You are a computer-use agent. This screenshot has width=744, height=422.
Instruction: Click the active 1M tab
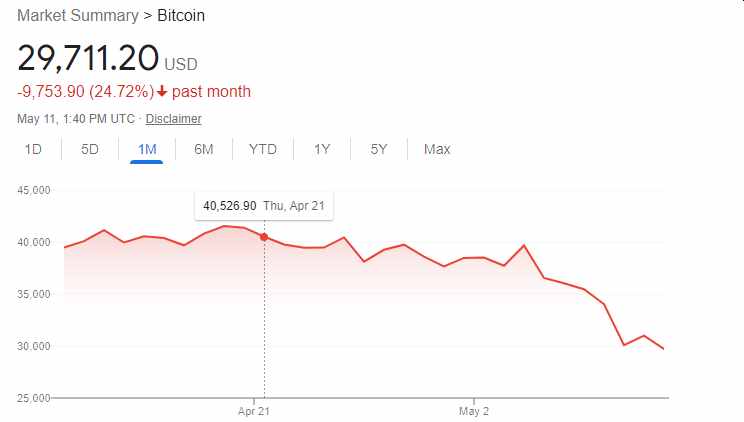147,149
